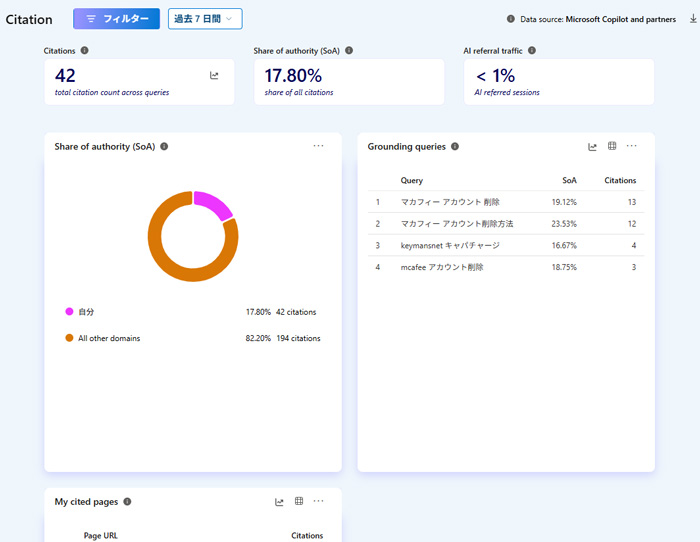This screenshot has height=542, width=700.
Task: Switch My cited pages to table view
Action: point(299,501)
